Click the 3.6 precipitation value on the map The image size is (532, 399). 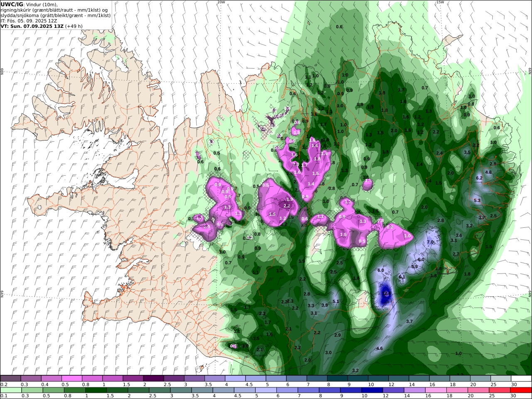(x=459, y=235)
